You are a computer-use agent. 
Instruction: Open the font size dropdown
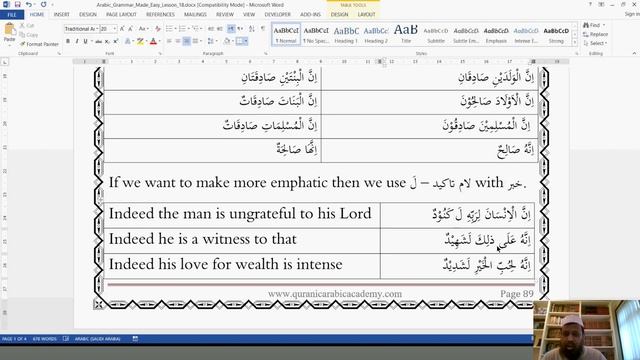(x=115, y=29)
